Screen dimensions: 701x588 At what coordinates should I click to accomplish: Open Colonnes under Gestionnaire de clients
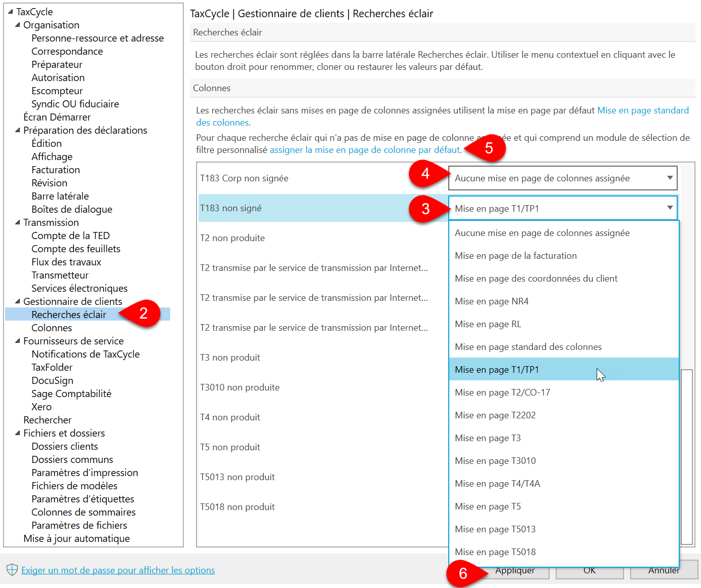tap(52, 328)
